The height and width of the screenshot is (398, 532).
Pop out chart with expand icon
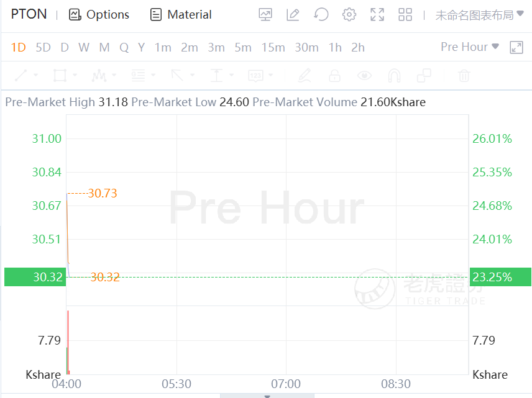click(516, 47)
